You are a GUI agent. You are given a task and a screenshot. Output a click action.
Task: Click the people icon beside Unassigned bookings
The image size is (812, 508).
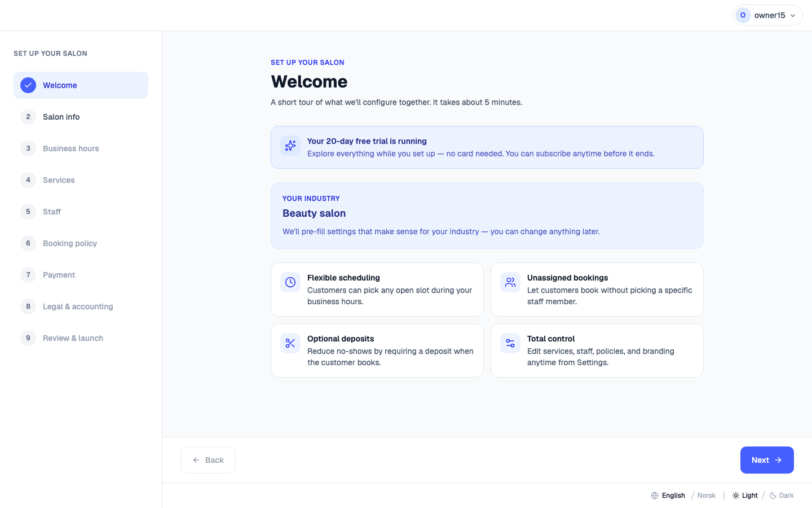[x=510, y=282]
